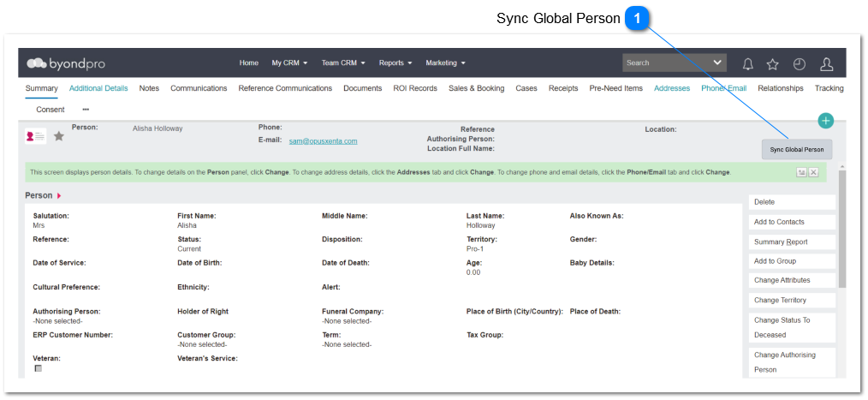
Task: Expand the Marketing menu
Action: click(445, 63)
